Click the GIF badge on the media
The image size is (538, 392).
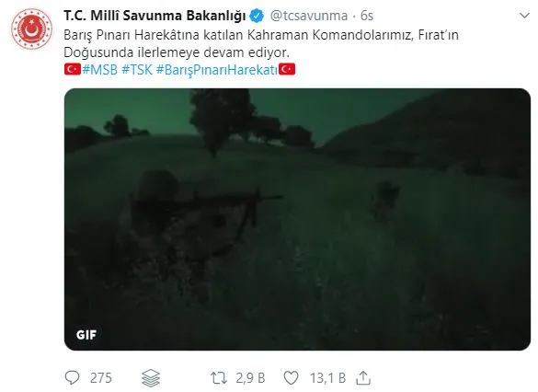pos(86,335)
